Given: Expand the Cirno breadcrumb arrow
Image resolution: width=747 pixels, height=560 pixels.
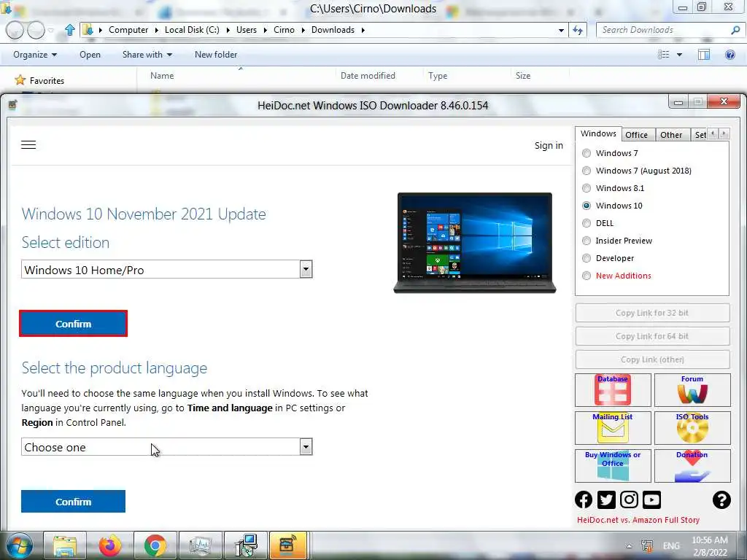Looking at the screenshot, I should click(x=303, y=30).
